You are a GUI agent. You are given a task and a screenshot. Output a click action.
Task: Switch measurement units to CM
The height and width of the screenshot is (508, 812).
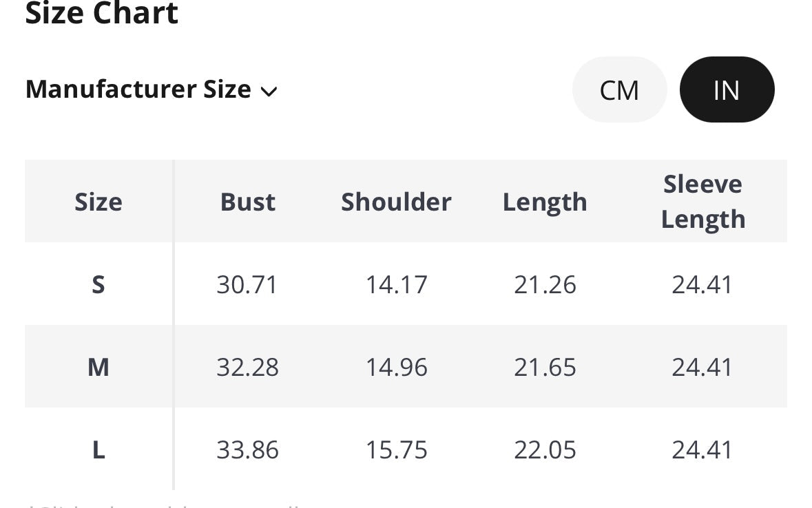click(x=619, y=89)
